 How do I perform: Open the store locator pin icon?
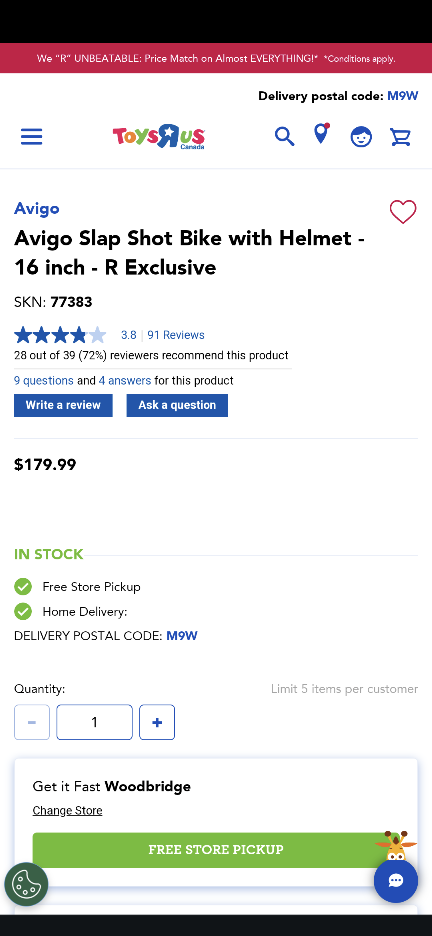322,134
